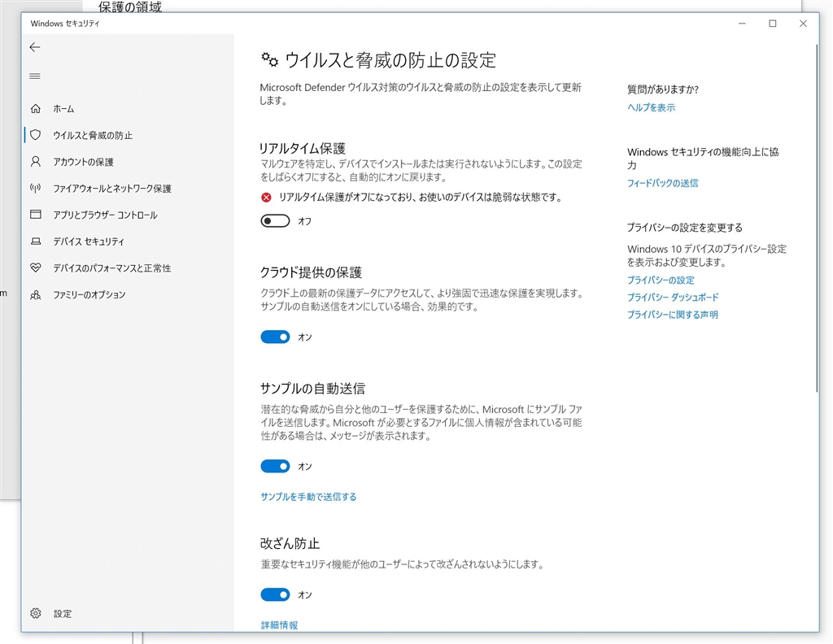Viewport: 833px width, 644px height.
Task: Click the family people icon
Action: click(36, 294)
